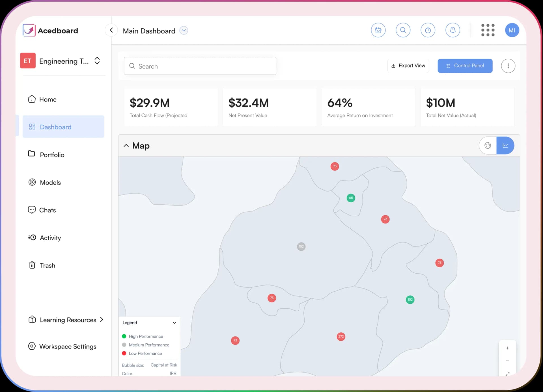Click the 64% Average Return on Investment card
The height and width of the screenshot is (392, 543).
tap(369, 107)
